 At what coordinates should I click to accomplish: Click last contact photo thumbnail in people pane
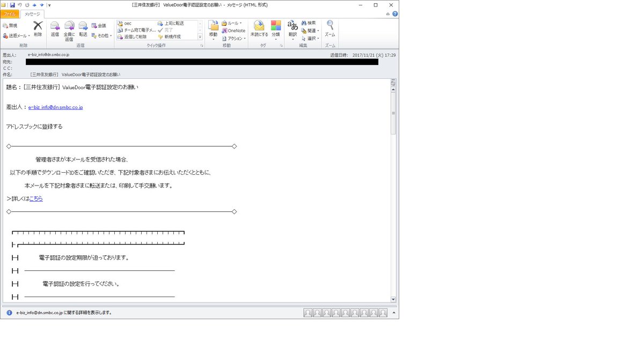tap(383, 313)
